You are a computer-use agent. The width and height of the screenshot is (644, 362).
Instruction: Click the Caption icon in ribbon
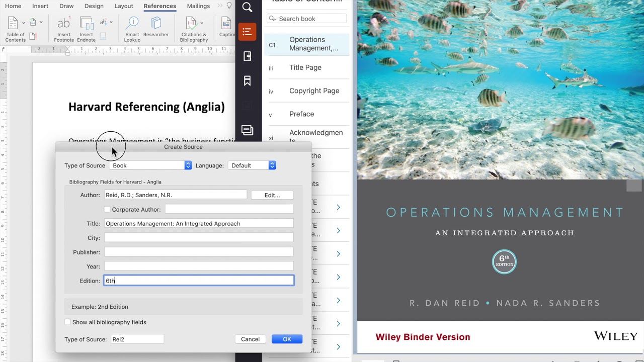click(x=227, y=23)
